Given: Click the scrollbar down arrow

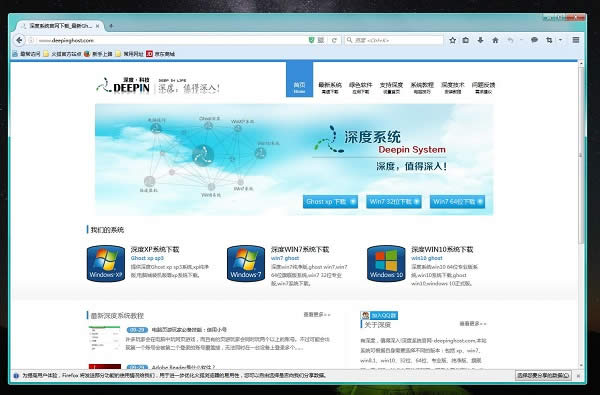Looking at the screenshot, I should 580,366.
